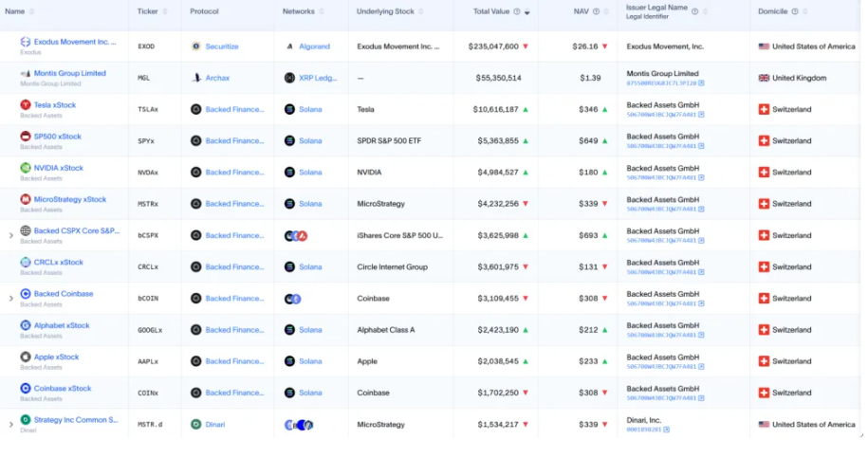Expand the Backed Coinbase row
Image resolution: width=868 pixels, height=458 pixels.
(11, 299)
